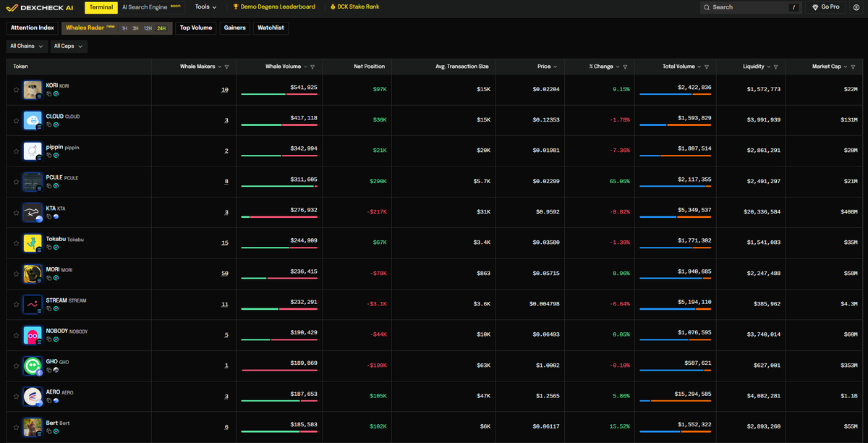Viewport: 868px width, 443px height.
Task: Star STREAM to add to watchlist
Action: point(16,305)
